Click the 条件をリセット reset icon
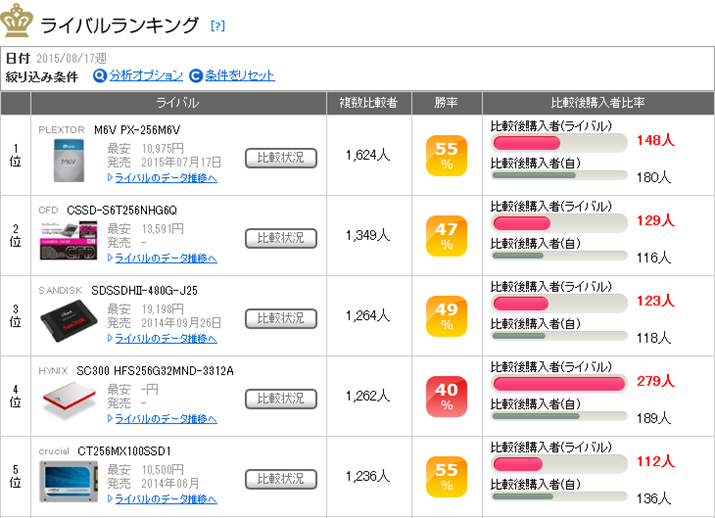 click(x=196, y=75)
